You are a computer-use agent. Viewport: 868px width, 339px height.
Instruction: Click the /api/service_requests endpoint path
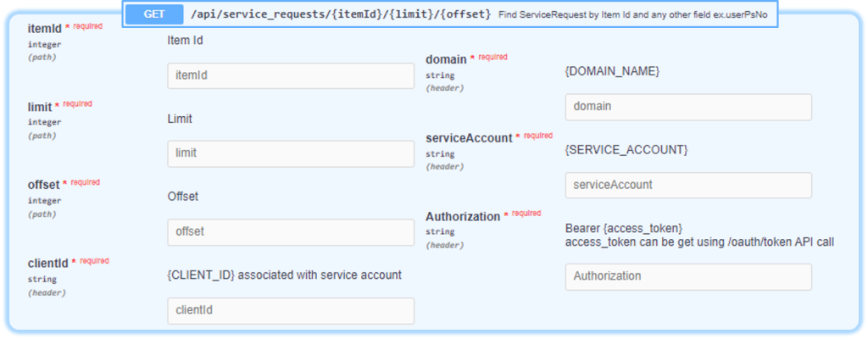point(341,15)
